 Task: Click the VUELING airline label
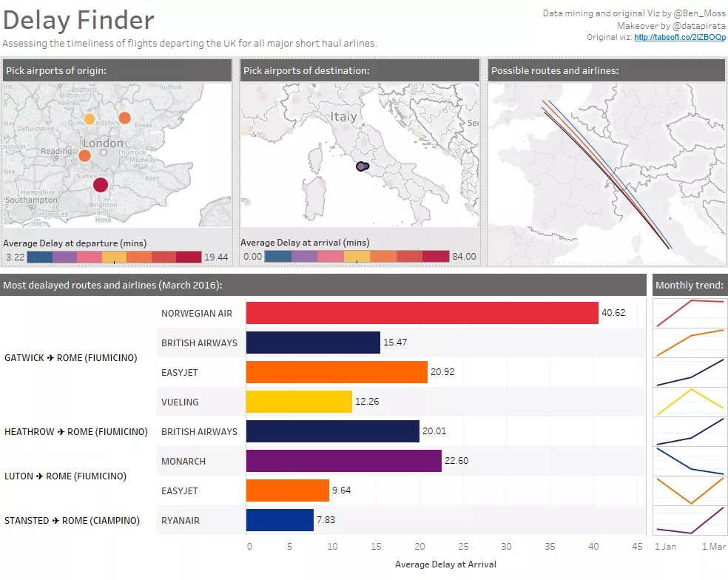(180, 402)
